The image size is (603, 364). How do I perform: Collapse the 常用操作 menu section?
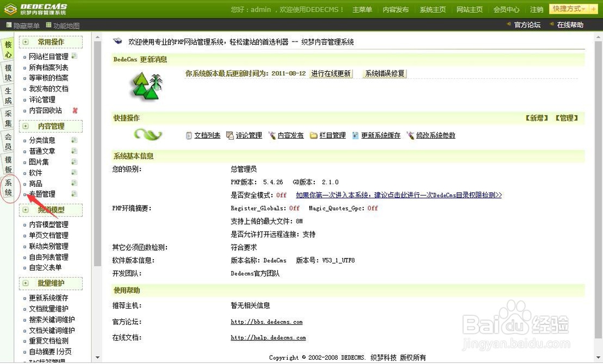(25, 42)
